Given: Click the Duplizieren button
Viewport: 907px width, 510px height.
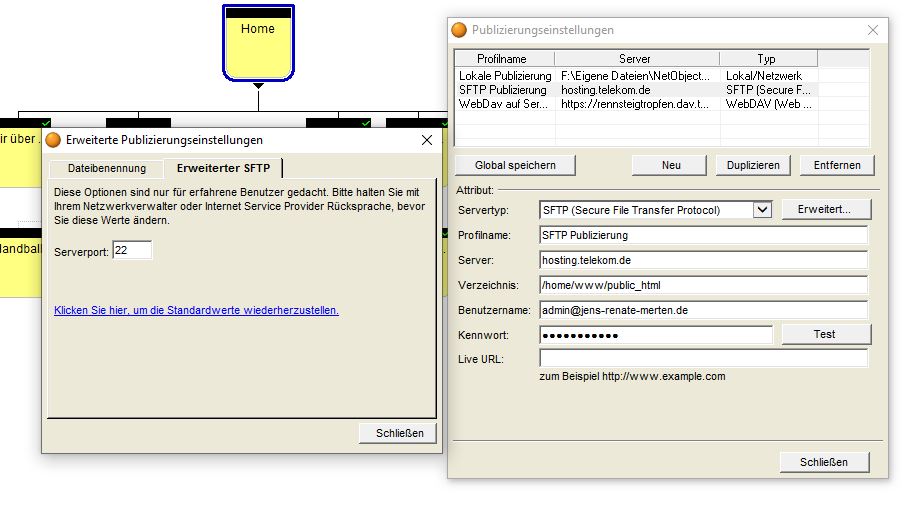Looking at the screenshot, I should pos(753,165).
